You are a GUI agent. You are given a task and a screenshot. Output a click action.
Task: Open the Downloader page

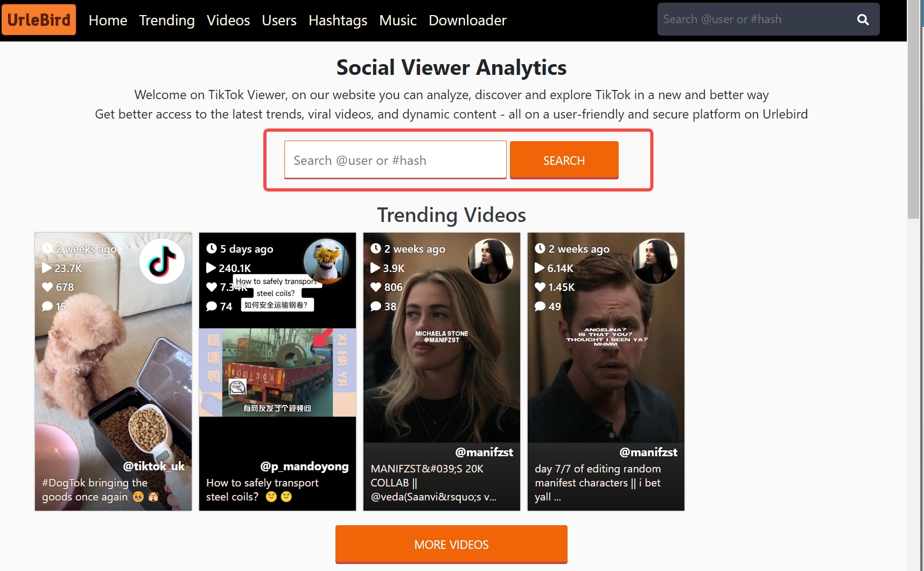[467, 20]
